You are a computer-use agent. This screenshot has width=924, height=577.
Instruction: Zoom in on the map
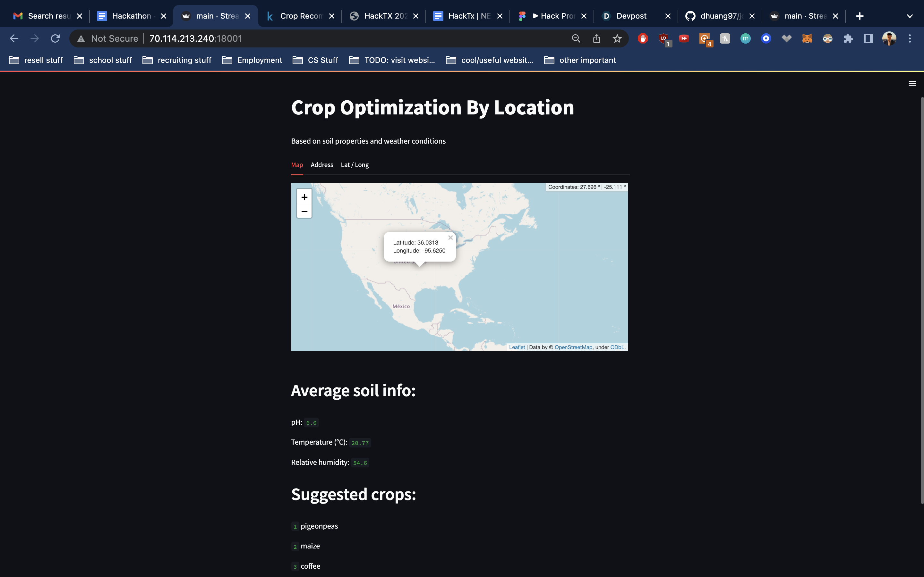(304, 197)
